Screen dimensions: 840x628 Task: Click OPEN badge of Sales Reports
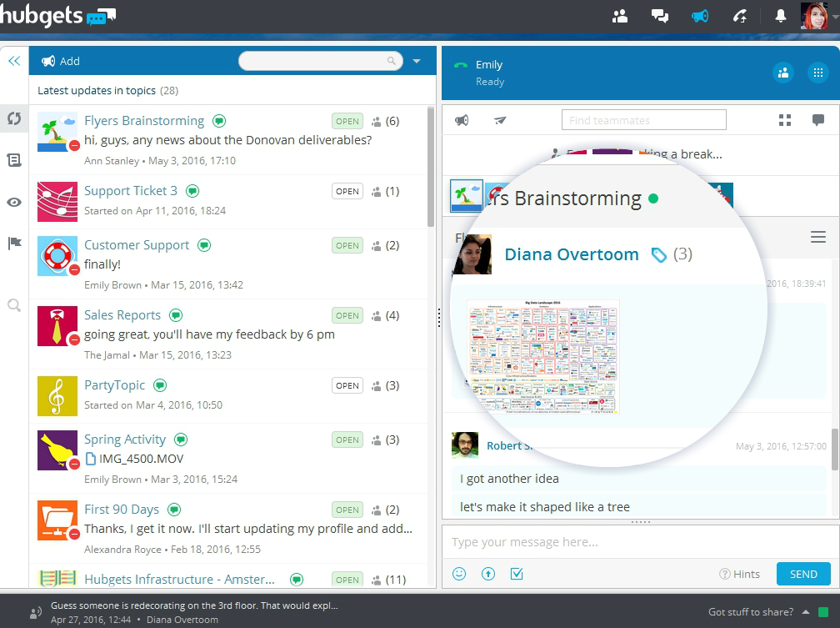[347, 316]
